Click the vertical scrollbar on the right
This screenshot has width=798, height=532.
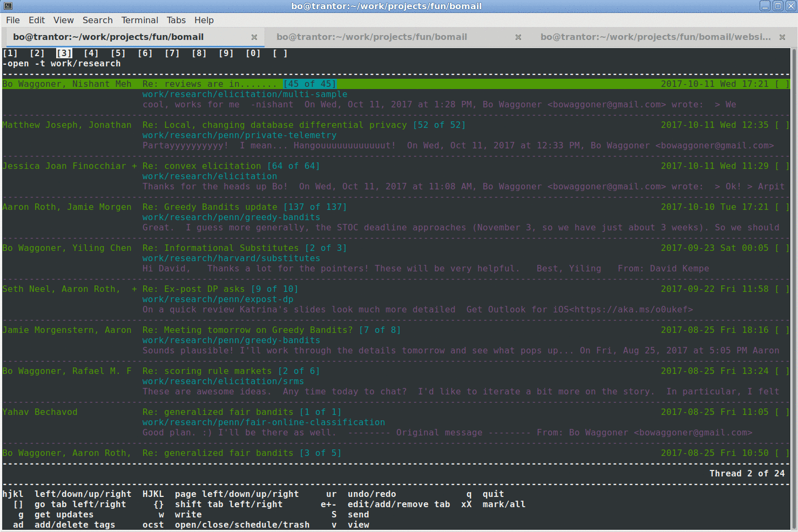click(794, 270)
